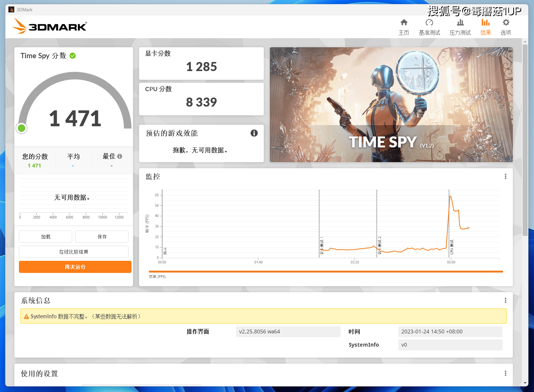Click the 操作界面 label
This screenshot has height=392, width=534.
pos(198,332)
